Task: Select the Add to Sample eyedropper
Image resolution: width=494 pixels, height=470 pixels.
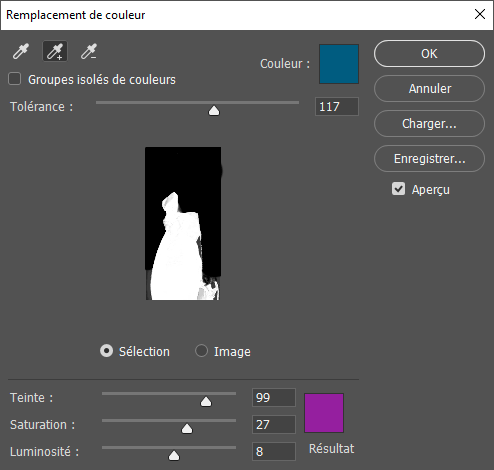Action: pos(55,52)
